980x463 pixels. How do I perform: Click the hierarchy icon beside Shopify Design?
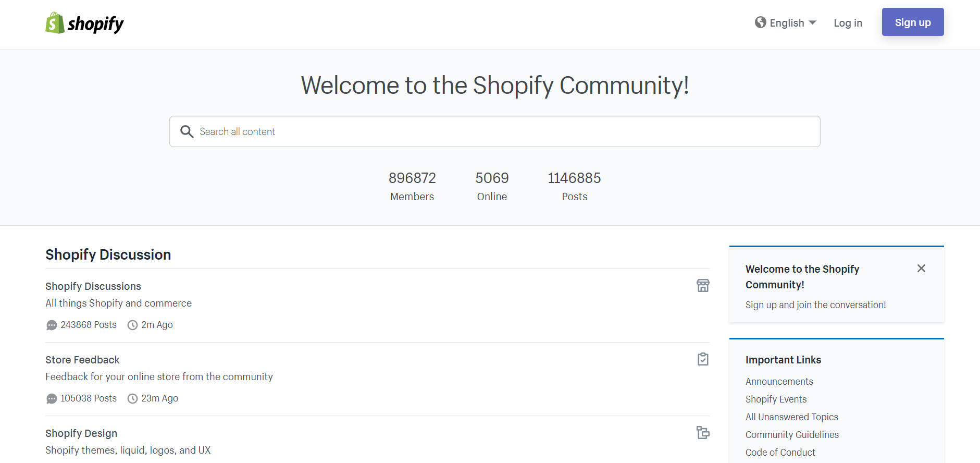pyautogui.click(x=703, y=432)
